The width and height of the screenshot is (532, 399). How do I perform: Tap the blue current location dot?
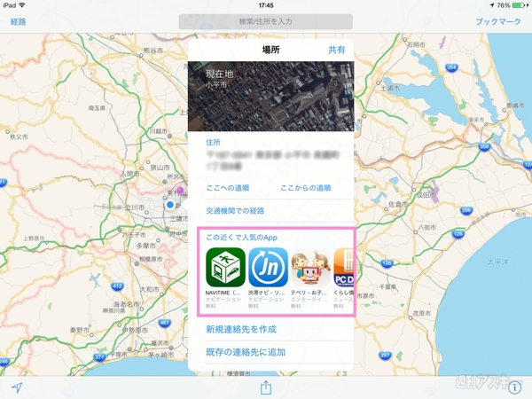[x=170, y=205]
